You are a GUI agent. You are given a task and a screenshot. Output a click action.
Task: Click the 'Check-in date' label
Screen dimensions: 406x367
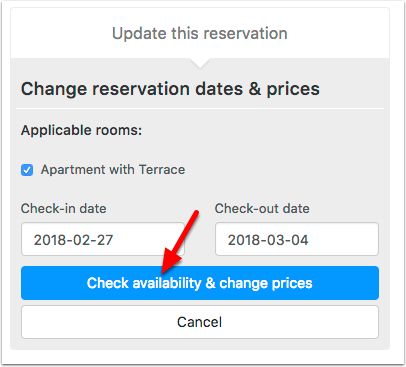tap(63, 209)
